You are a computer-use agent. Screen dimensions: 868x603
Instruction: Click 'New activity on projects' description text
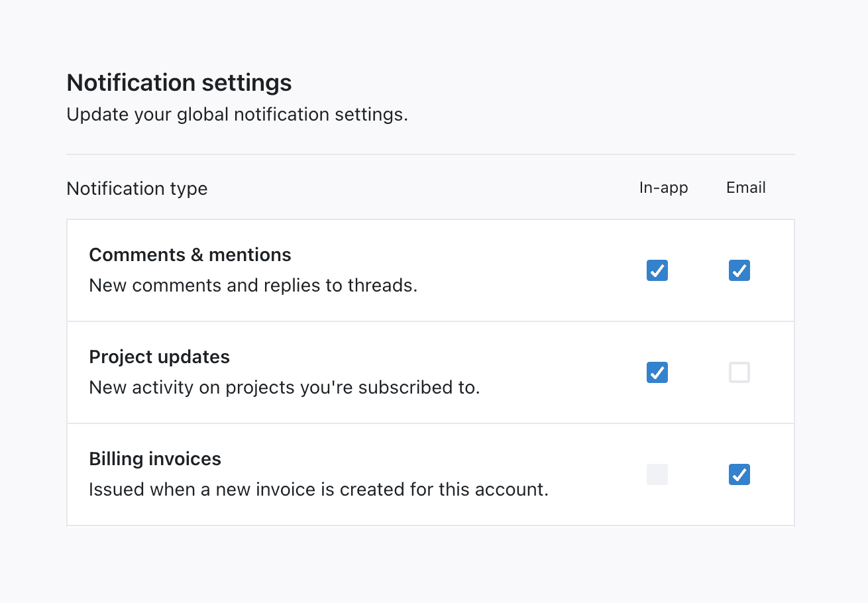pos(284,388)
